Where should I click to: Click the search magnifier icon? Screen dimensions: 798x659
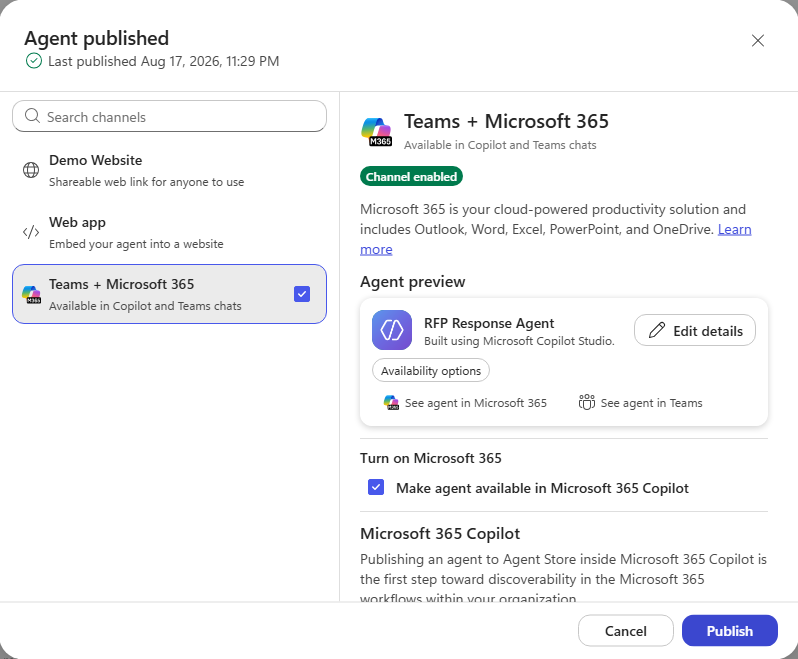pos(32,116)
